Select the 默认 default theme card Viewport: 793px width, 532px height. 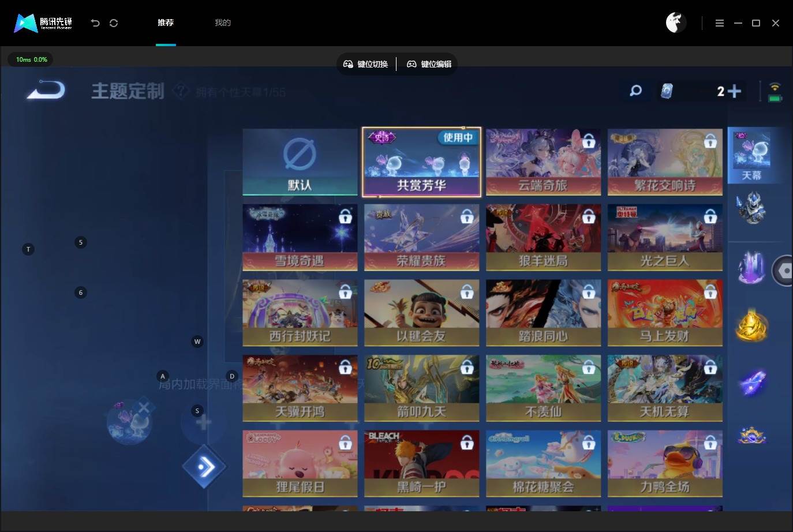point(300,162)
